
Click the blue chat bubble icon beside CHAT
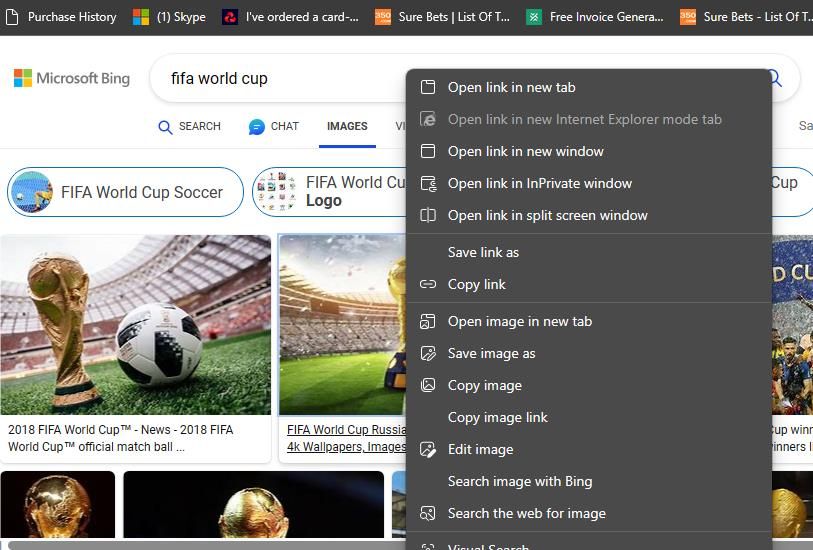[x=257, y=126]
